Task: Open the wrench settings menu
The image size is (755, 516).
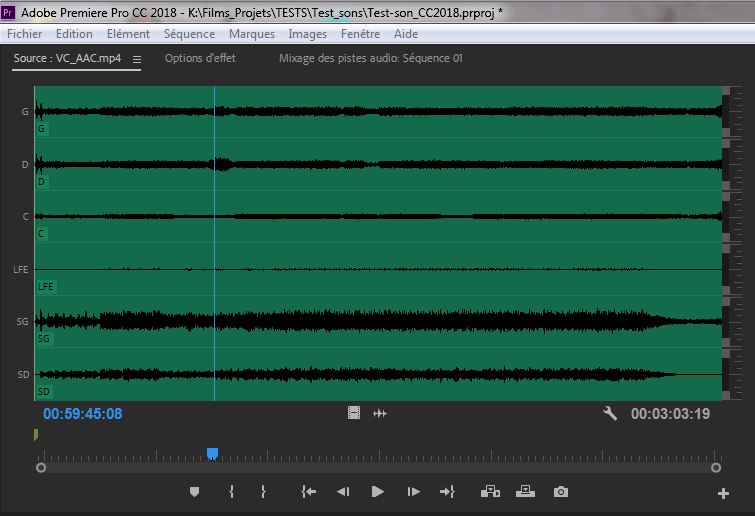Action: point(610,413)
